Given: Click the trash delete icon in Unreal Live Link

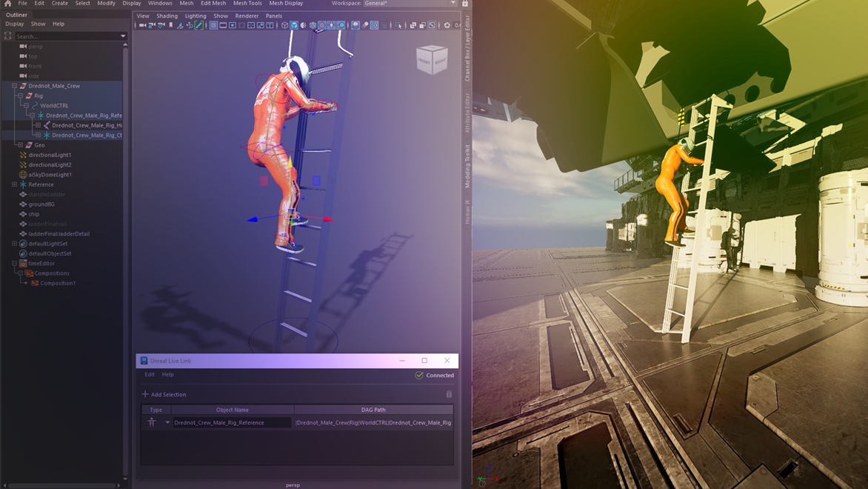Looking at the screenshot, I should click(449, 394).
